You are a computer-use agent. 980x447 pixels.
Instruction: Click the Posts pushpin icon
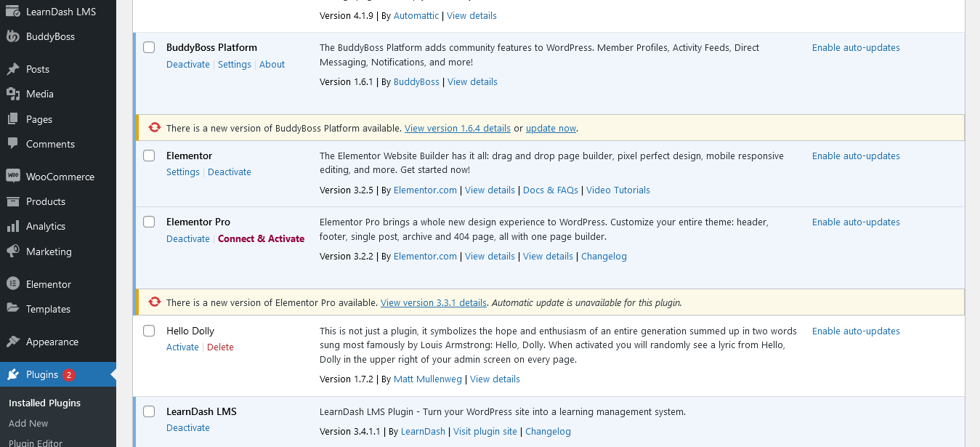click(13, 69)
